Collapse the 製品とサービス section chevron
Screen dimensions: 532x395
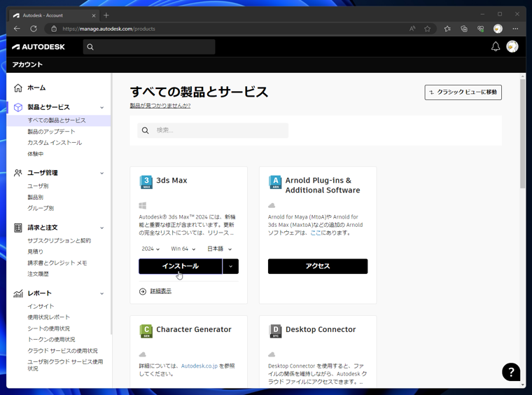click(x=101, y=108)
